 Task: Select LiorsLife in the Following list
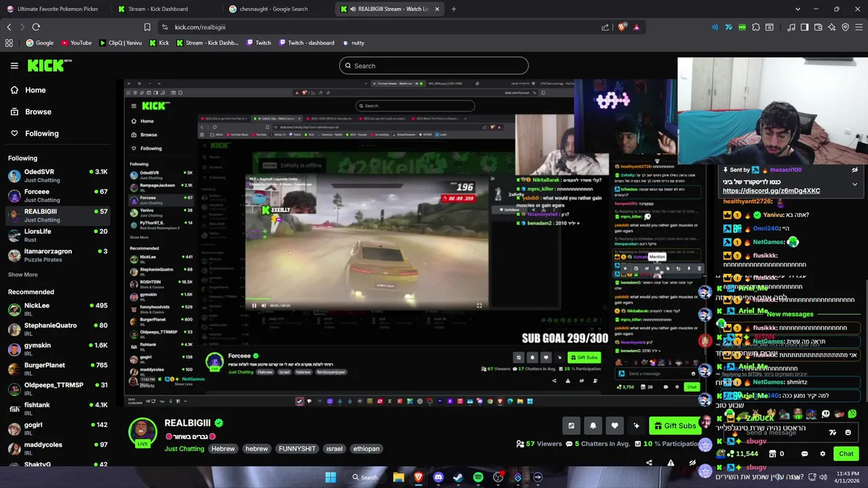click(58, 235)
